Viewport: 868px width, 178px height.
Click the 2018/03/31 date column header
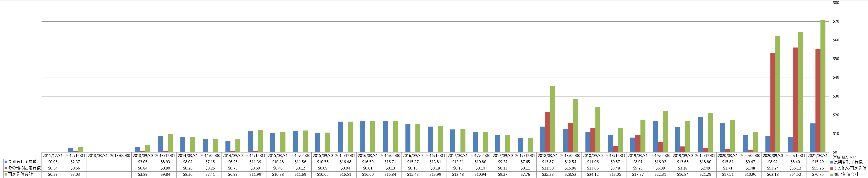click(x=548, y=156)
